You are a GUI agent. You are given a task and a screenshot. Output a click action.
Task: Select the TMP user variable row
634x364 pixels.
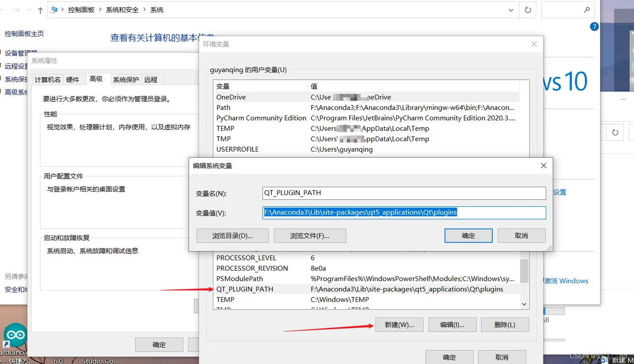click(x=367, y=139)
